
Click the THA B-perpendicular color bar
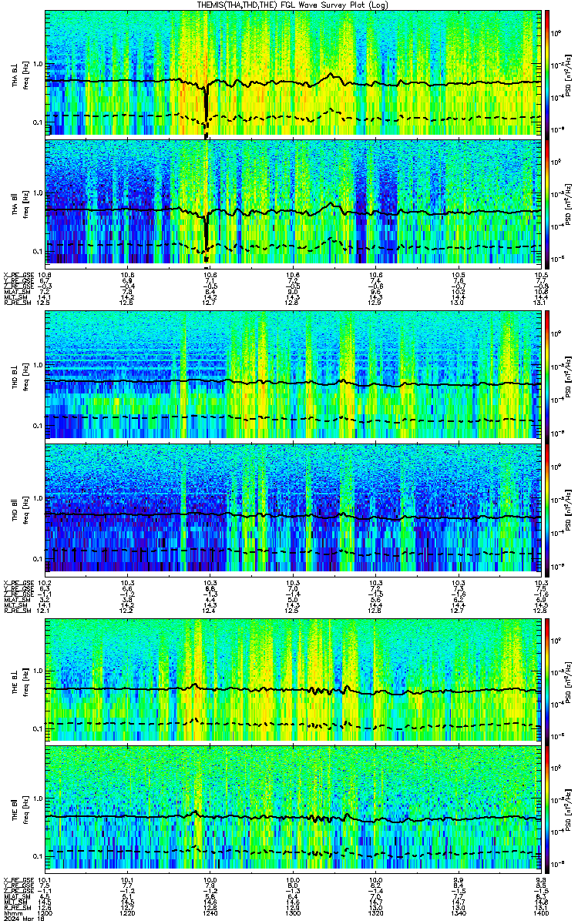point(546,73)
